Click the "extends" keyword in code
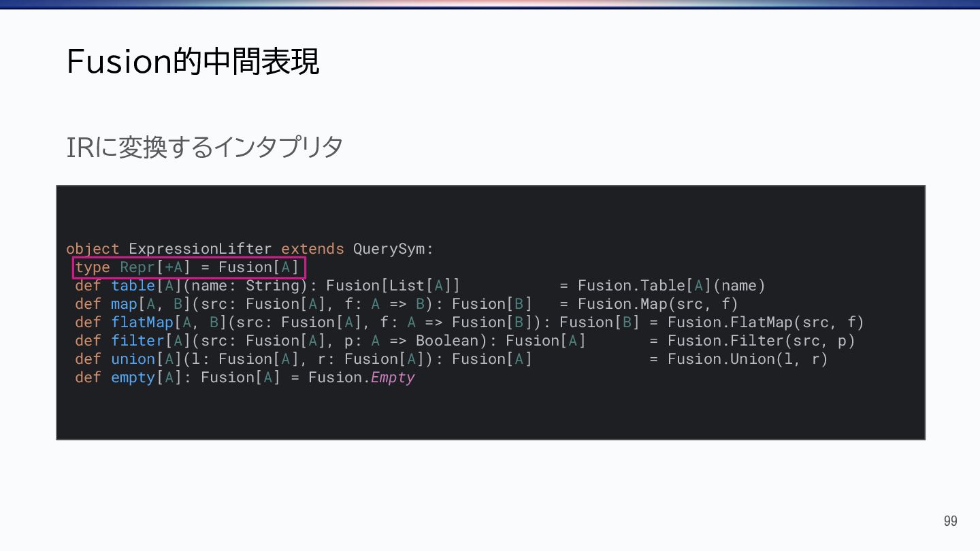 point(312,249)
